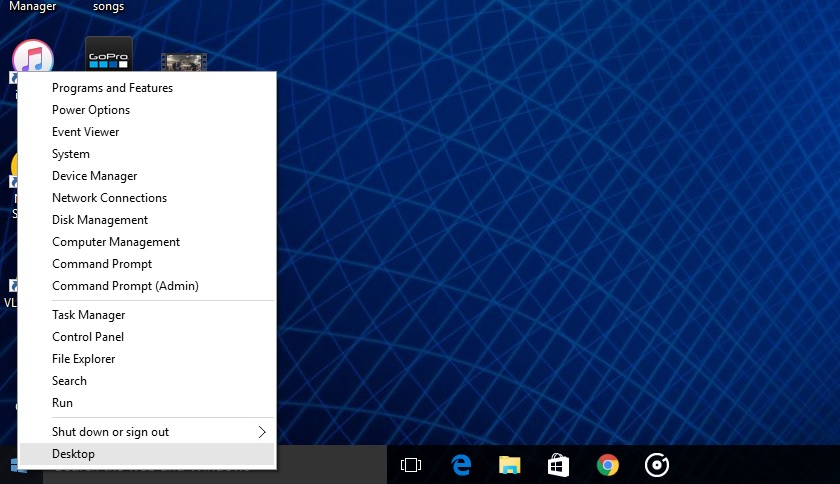Select Desktop menu entry
The height and width of the screenshot is (484, 840).
click(147, 454)
